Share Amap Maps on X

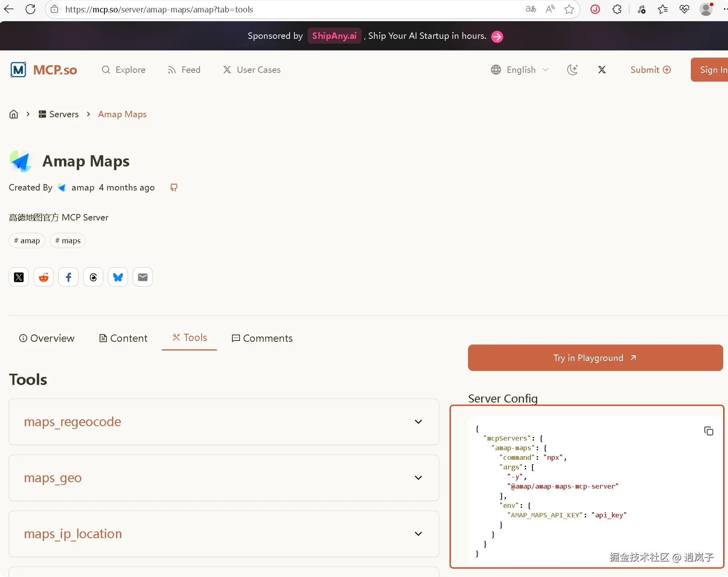click(x=19, y=277)
